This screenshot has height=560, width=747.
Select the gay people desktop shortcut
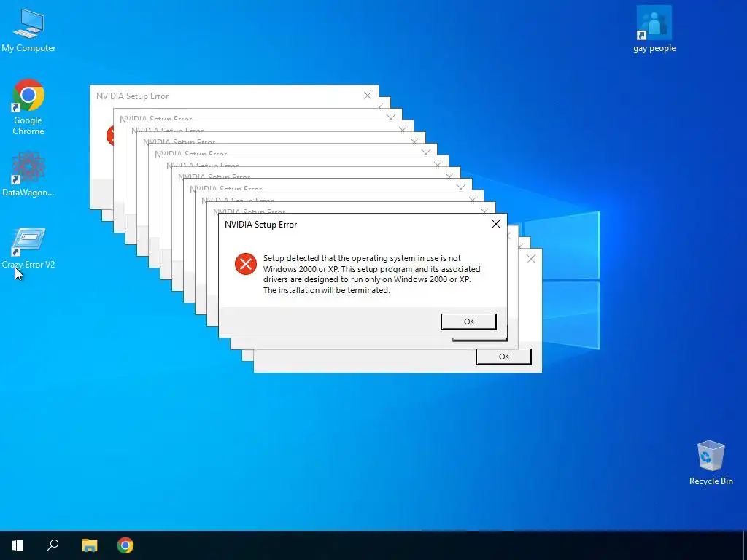(x=654, y=29)
